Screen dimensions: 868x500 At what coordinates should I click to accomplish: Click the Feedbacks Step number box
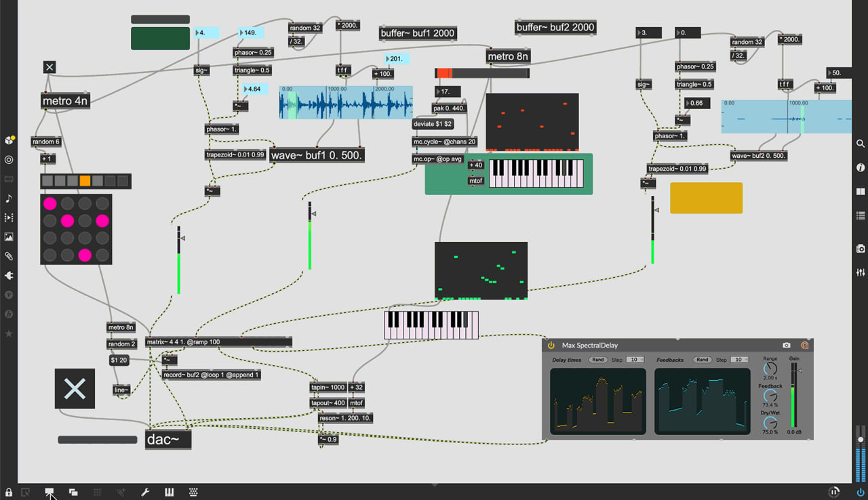click(739, 360)
